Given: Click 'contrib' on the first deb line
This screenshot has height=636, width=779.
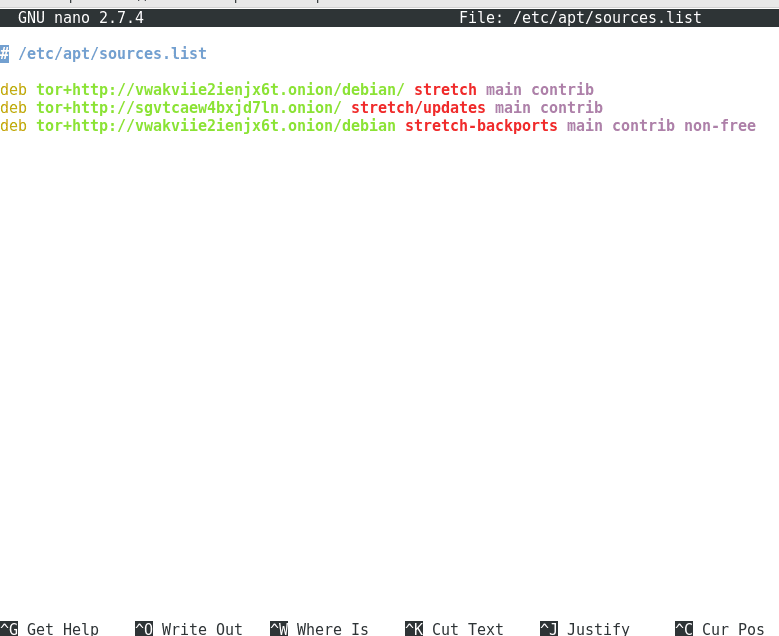Looking at the screenshot, I should (x=562, y=89).
